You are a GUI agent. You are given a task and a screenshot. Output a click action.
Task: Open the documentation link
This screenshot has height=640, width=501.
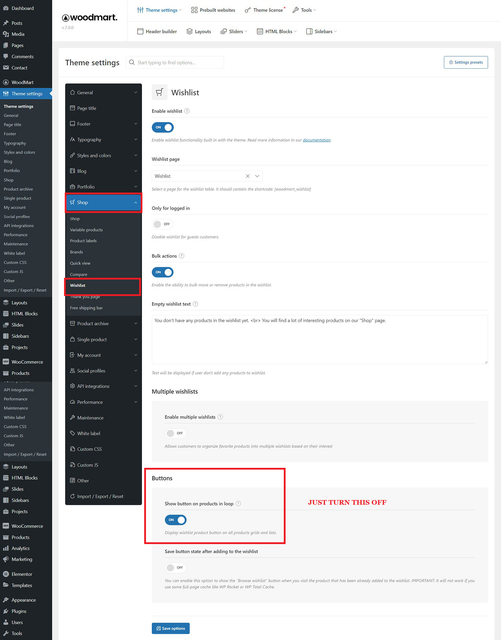tap(317, 140)
